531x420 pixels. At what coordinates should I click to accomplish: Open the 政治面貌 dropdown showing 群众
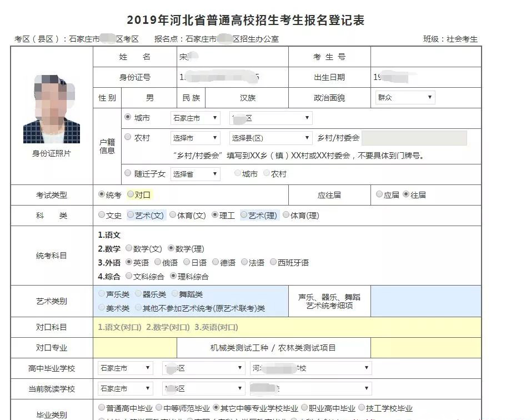(x=405, y=97)
